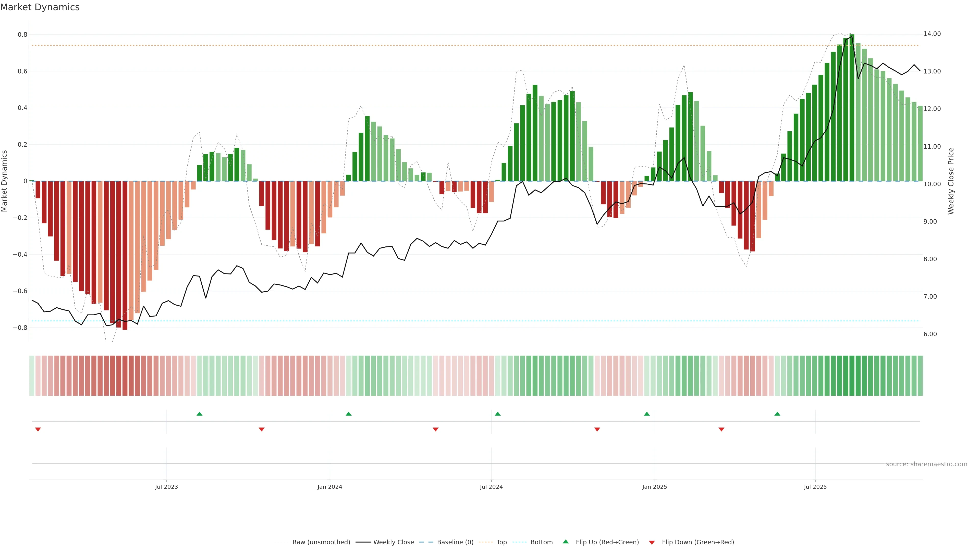The height and width of the screenshot is (551, 980).
Task: Click the Market Dynamics chart title
Action: 40,7
